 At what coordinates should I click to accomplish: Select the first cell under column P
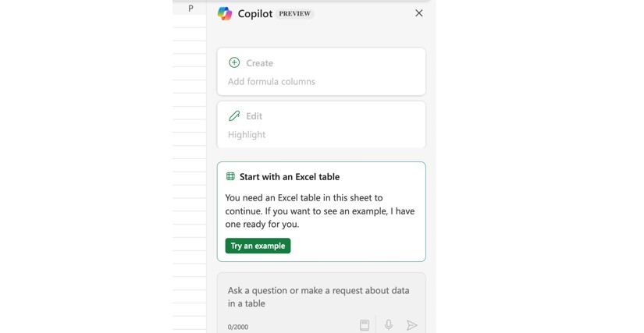click(x=190, y=22)
